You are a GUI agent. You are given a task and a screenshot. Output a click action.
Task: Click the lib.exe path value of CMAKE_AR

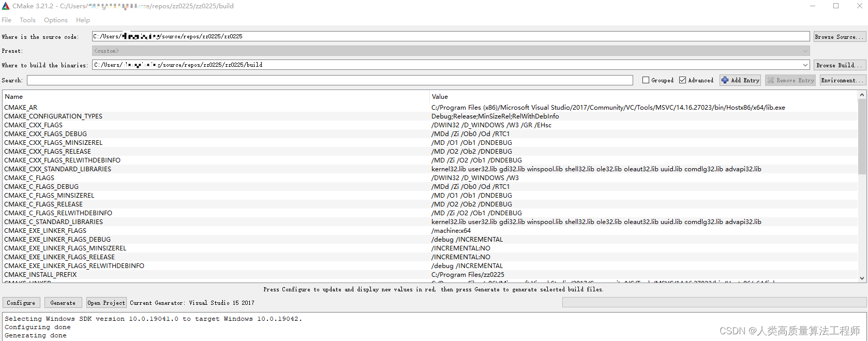coord(608,108)
